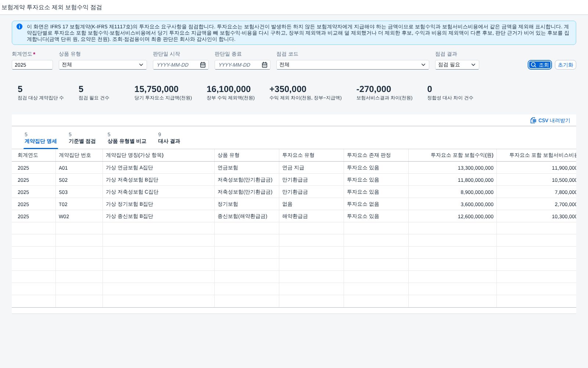
Task: Switch to the 계약집단 명세 tab
Action: pos(41,138)
